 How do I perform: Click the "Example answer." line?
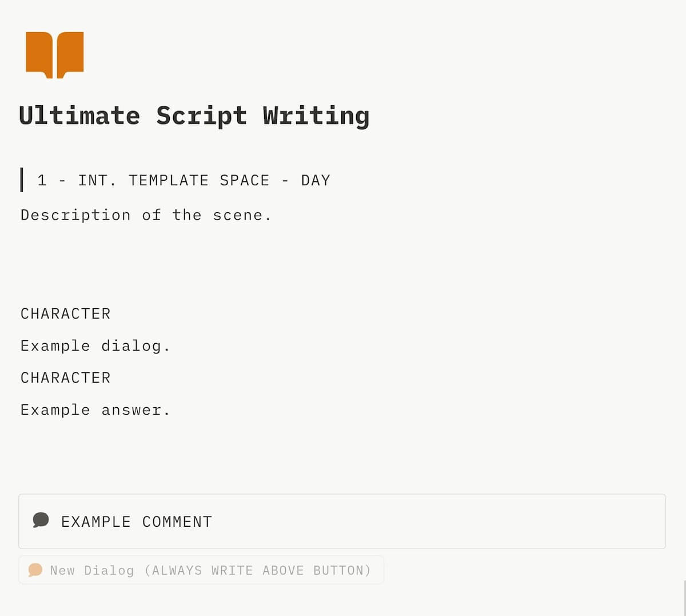[95, 410]
